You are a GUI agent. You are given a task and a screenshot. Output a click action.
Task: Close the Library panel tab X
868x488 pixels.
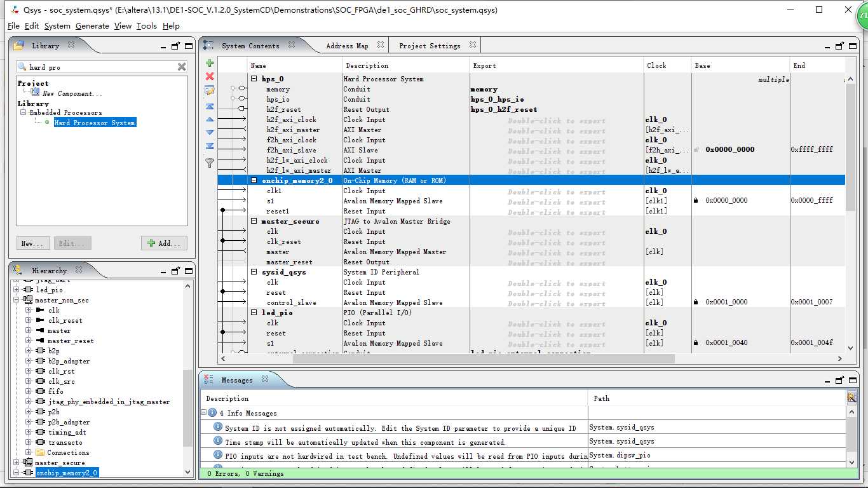[x=71, y=45]
